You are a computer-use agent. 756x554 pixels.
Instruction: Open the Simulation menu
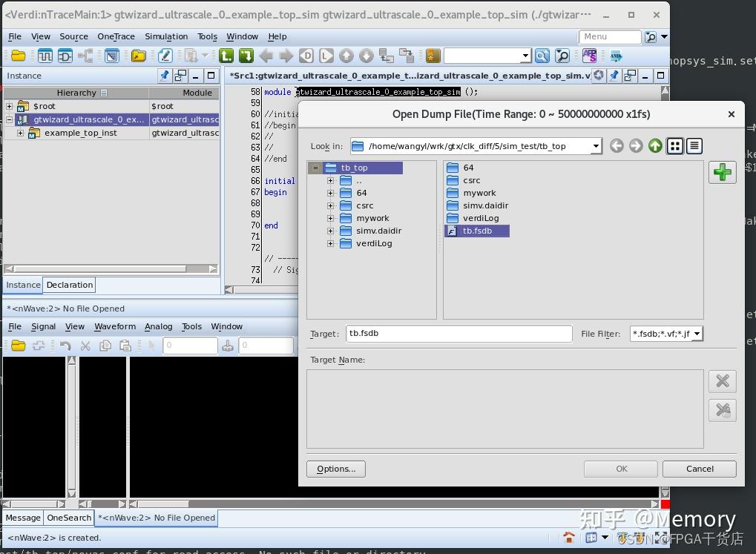click(x=165, y=36)
